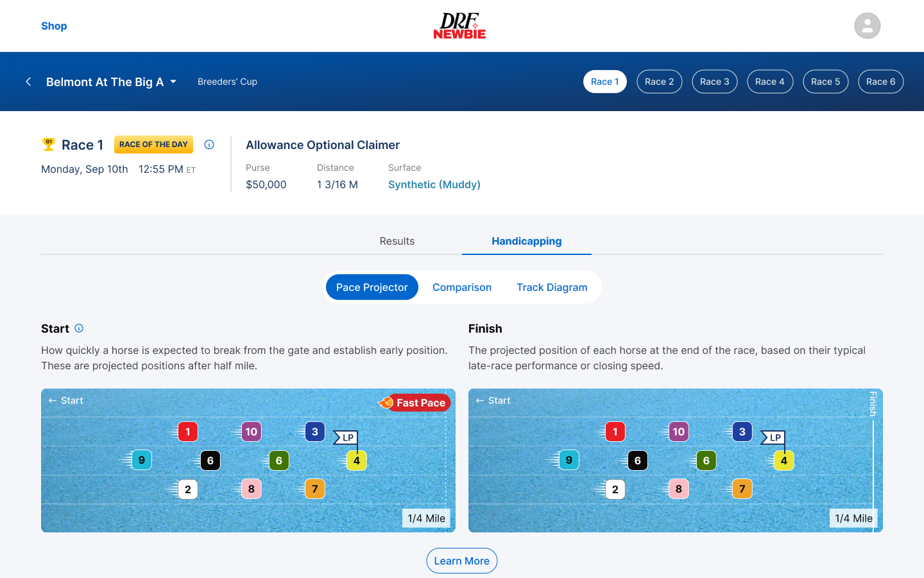This screenshot has height=578, width=924.
Task: Select the Race 1 tab
Action: 605,82
